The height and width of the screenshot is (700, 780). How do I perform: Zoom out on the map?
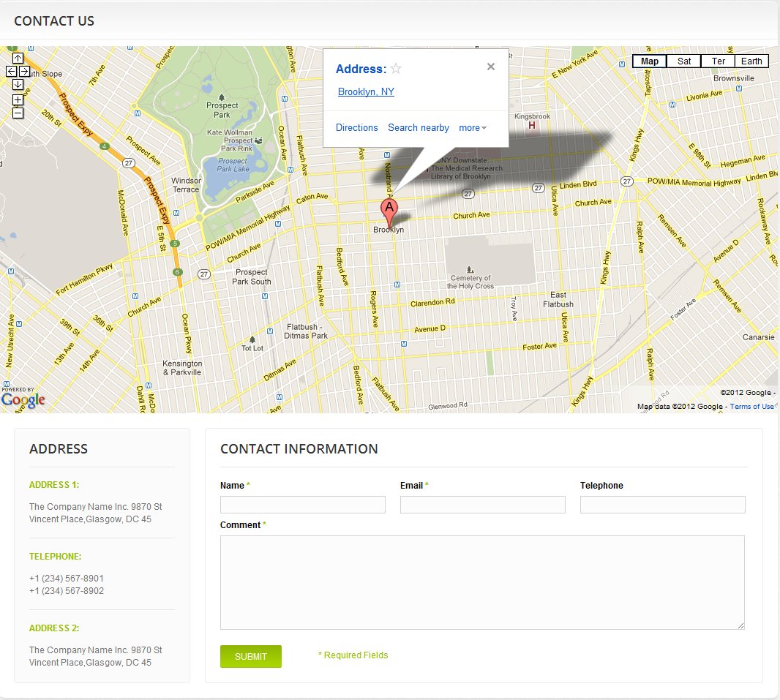coord(18,113)
